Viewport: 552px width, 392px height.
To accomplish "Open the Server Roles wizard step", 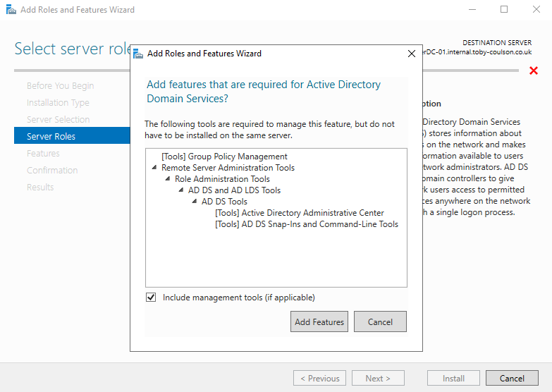I will pos(51,136).
